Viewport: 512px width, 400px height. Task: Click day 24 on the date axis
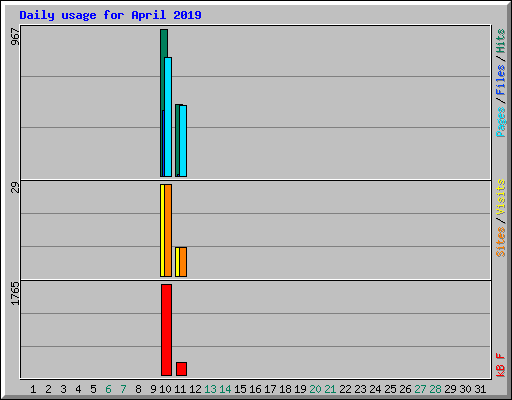click(x=375, y=389)
